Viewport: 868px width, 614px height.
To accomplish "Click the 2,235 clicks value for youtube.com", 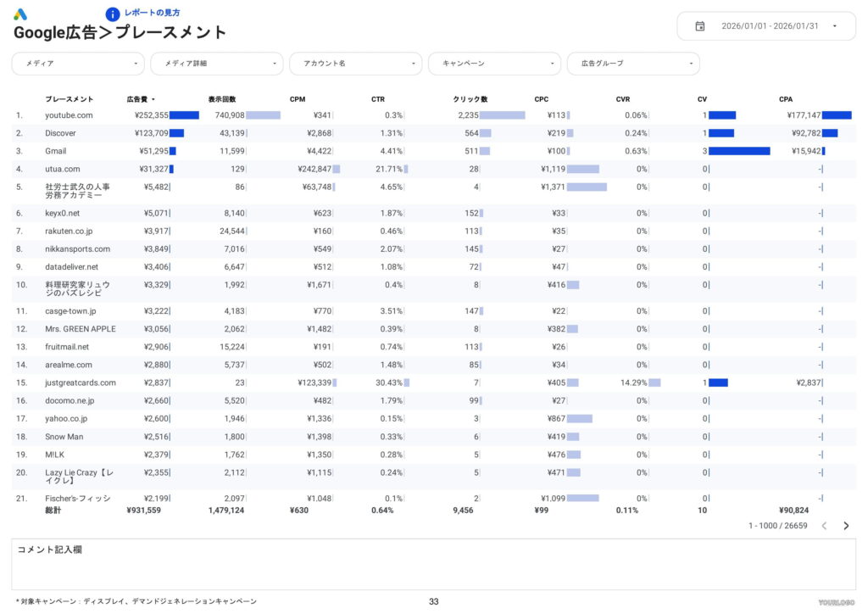I will (468, 115).
